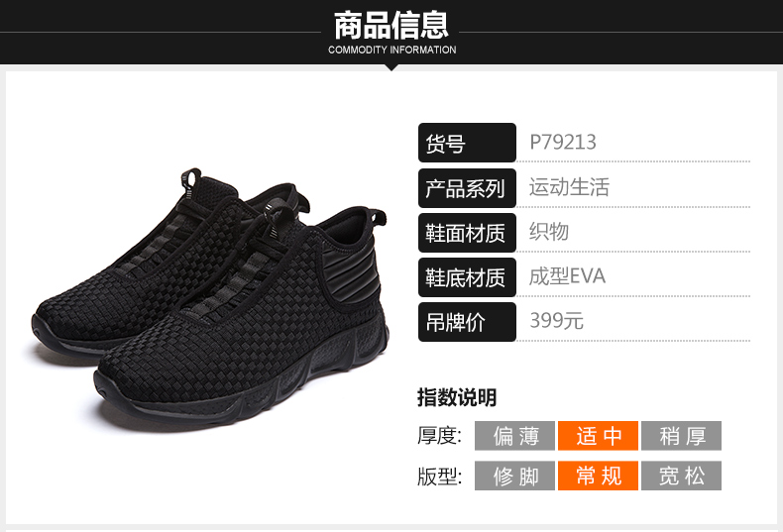This screenshot has width=783, height=532.
Task: Choose the 修脚 fit option
Action: (514, 476)
